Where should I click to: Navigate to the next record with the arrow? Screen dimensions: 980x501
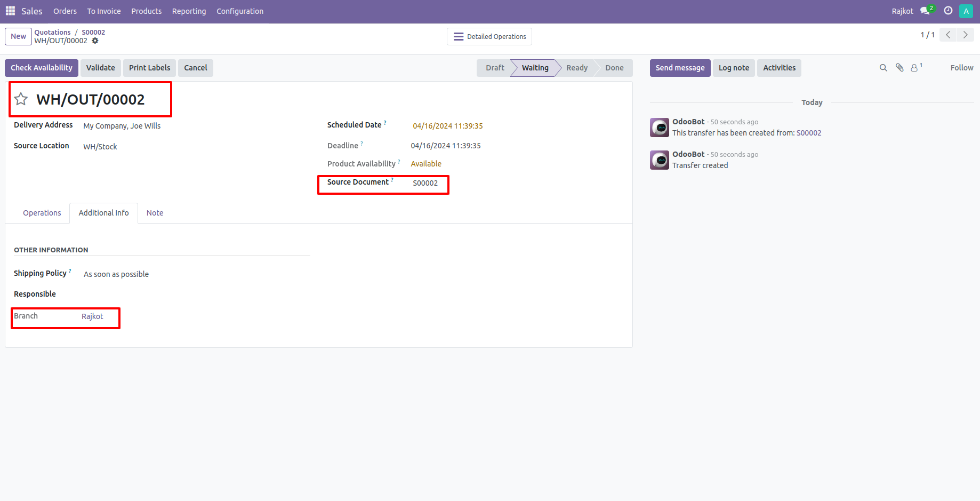pyautogui.click(x=965, y=35)
